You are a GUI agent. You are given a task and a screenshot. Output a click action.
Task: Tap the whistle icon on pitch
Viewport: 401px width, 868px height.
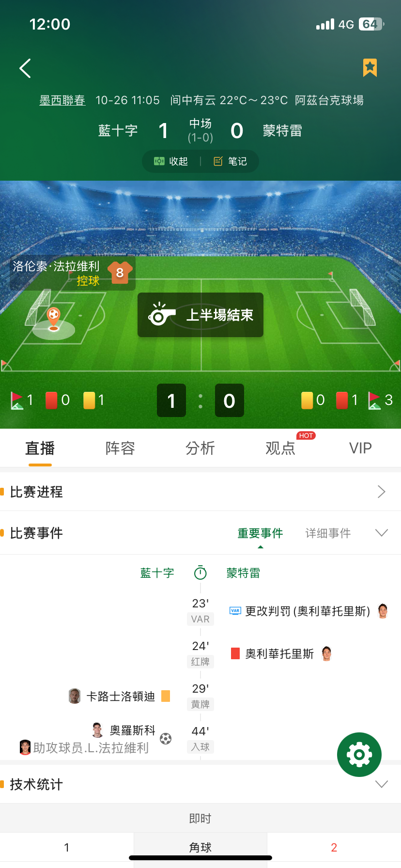coord(162,314)
